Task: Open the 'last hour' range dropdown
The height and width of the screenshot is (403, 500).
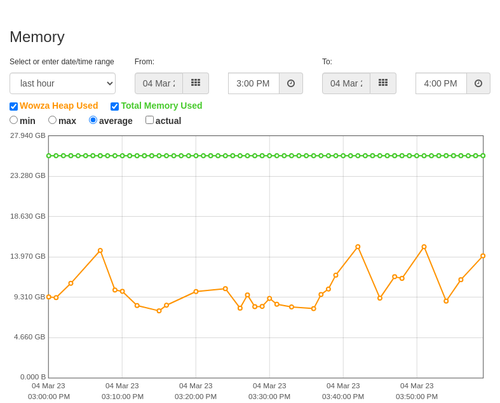Action: point(63,83)
